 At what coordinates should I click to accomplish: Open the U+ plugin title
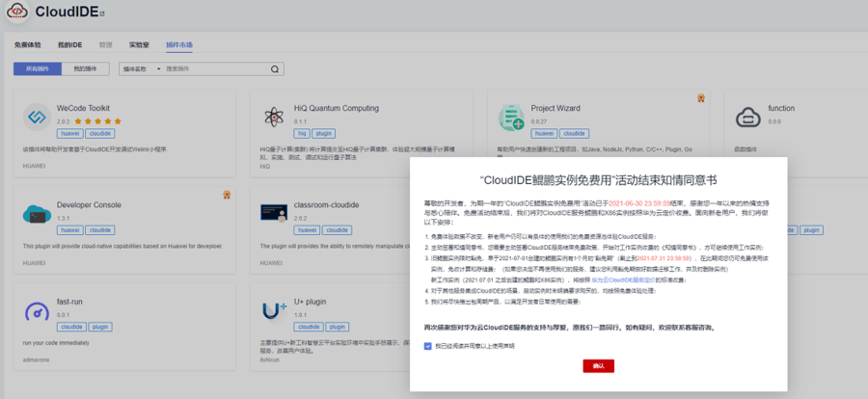click(x=310, y=302)
